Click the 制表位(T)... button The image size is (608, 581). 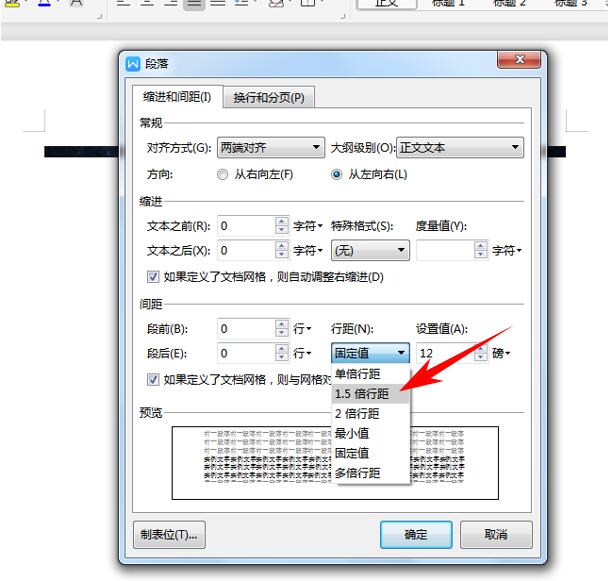pos(169,535)
